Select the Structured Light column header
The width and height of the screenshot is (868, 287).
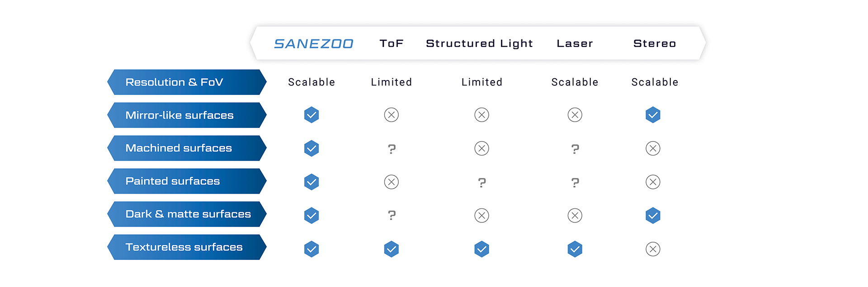[479, 43]
